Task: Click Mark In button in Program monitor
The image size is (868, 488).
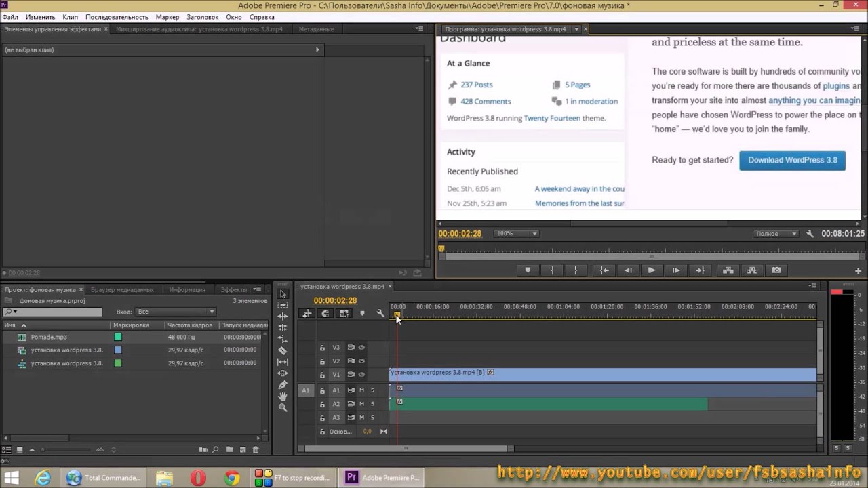Action: coord(552,270)
